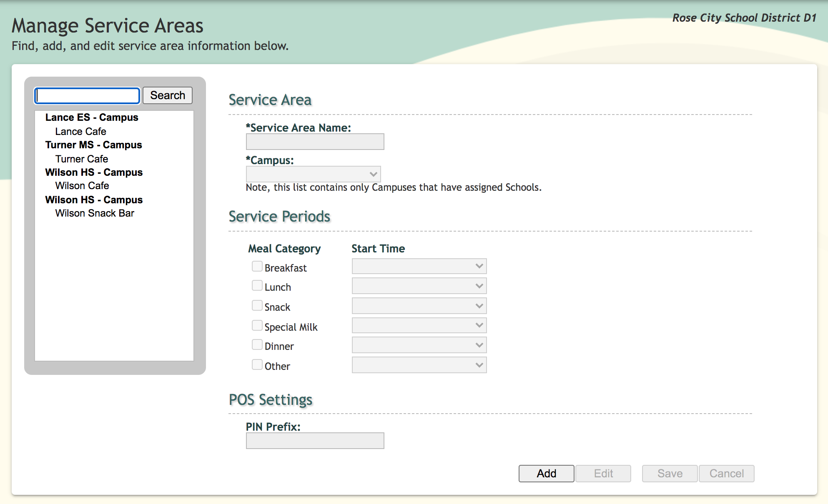
Task: Check the Dinner checkbox
Action: [257, 345]
